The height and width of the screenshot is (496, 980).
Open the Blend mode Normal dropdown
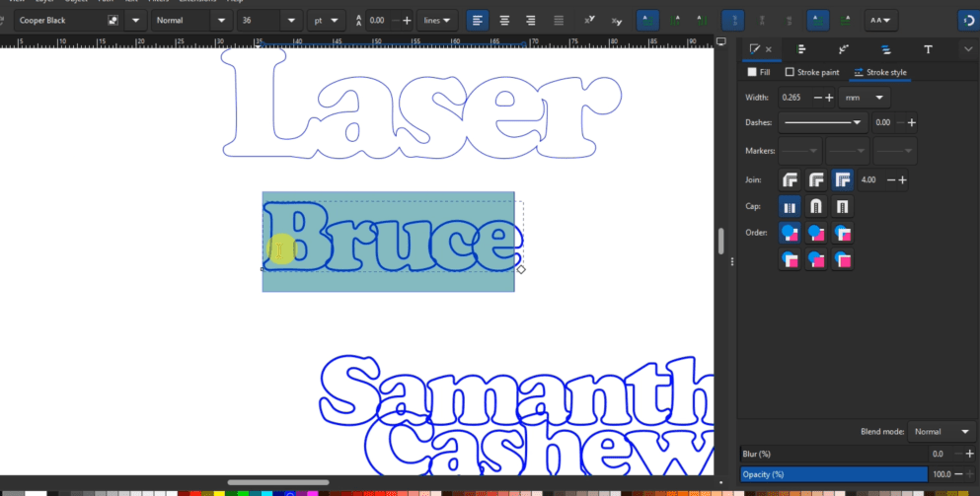(x=941, y=432)
